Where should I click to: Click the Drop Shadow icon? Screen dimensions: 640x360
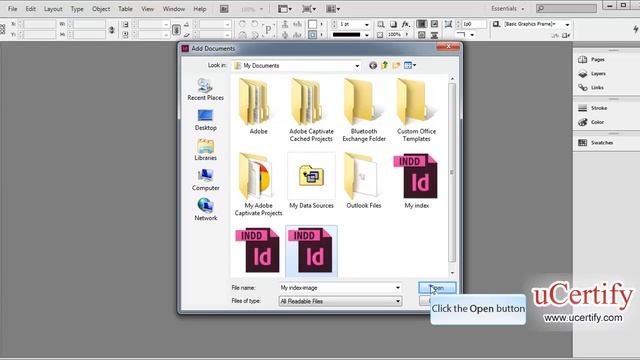393,24
